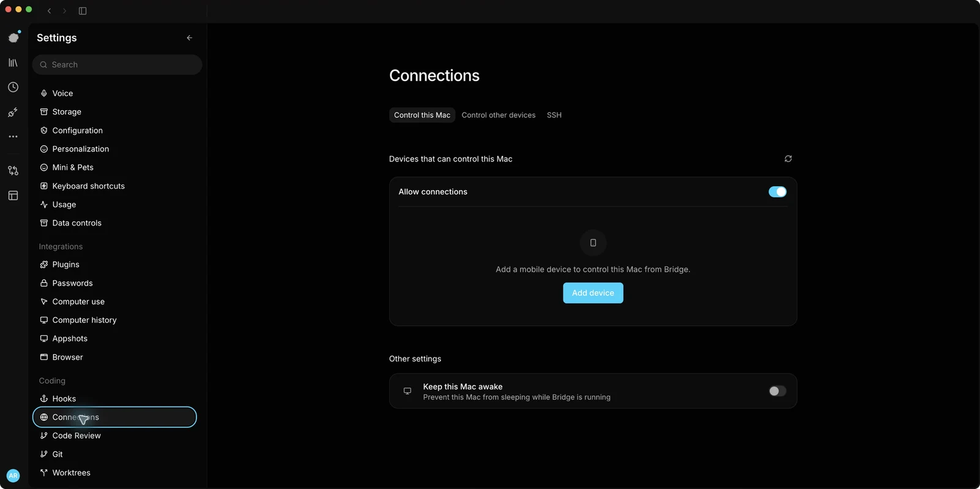
Task: Open Appshots settings
Action: 115,339
